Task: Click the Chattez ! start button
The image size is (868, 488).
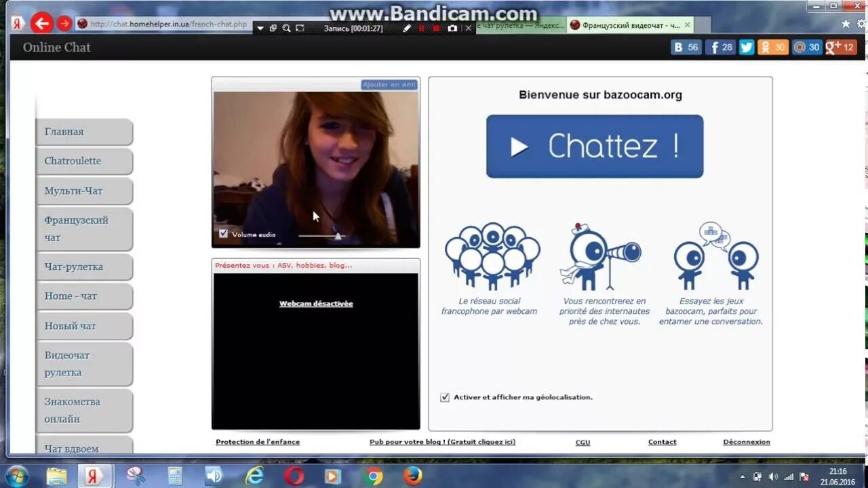Action: pyautogui.click(x=595, y=146)
